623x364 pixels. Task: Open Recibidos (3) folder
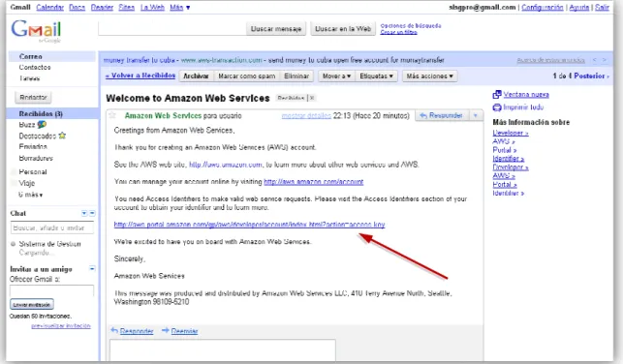coord(41,114)
